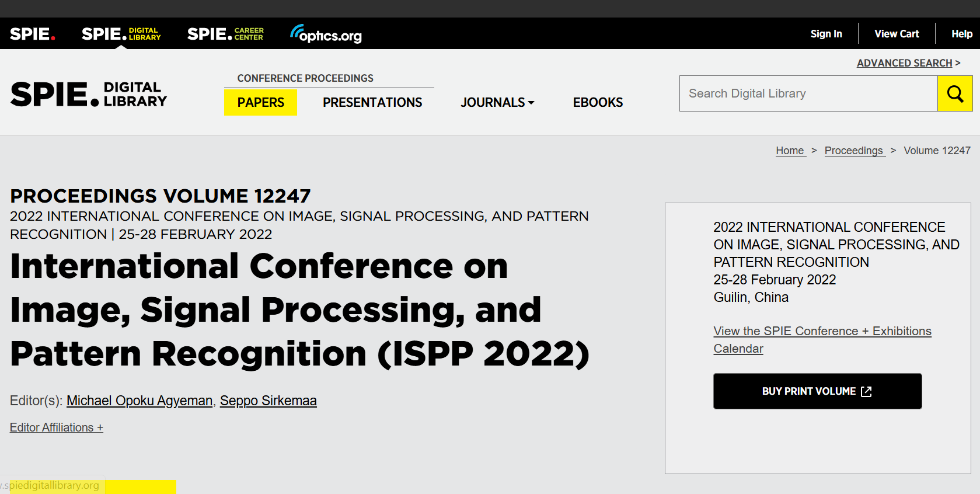Screen dimensions: 980x494
Task: Go to Advanced Search
Action: click(x=904, y=63)
